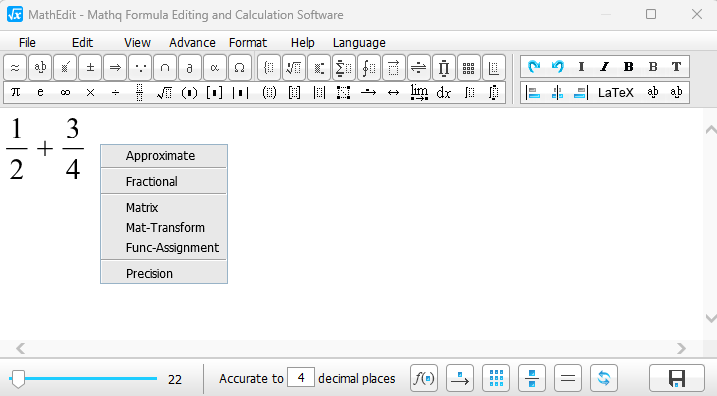The height and width of the screenshot is (396, 717).
Task: Toggle slanted italic I style
Action: tap(605, 67)
